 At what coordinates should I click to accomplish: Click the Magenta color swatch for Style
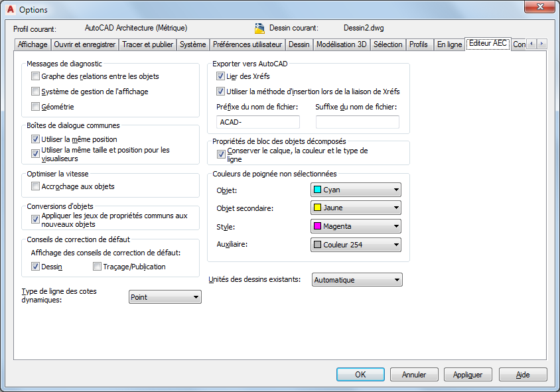click(x=317, y=226)
